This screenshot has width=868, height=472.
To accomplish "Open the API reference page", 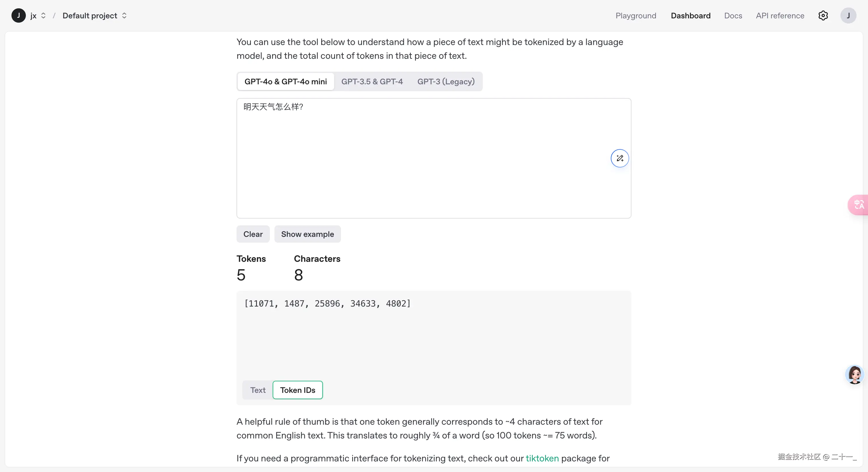I will coord(780,15).
